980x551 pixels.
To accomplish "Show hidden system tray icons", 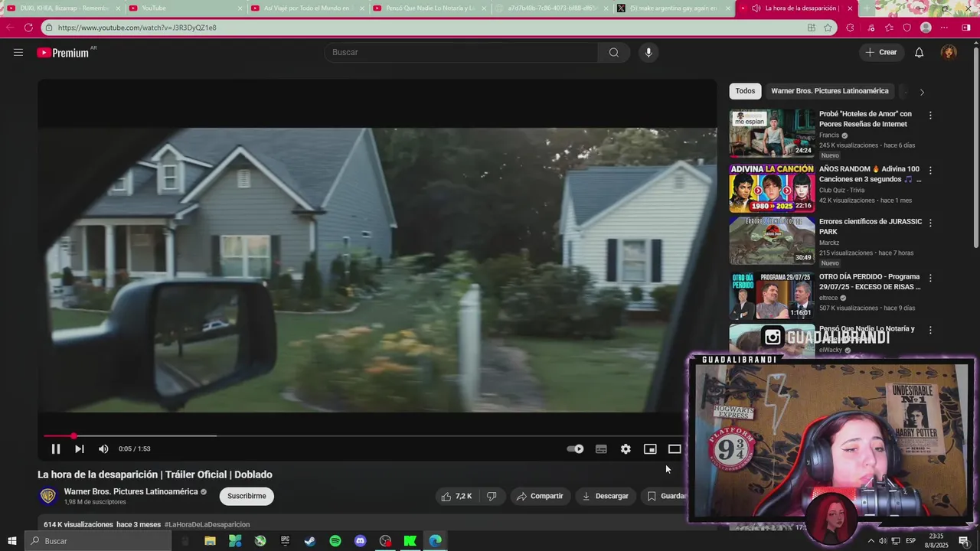I will (x=871, y=541).
